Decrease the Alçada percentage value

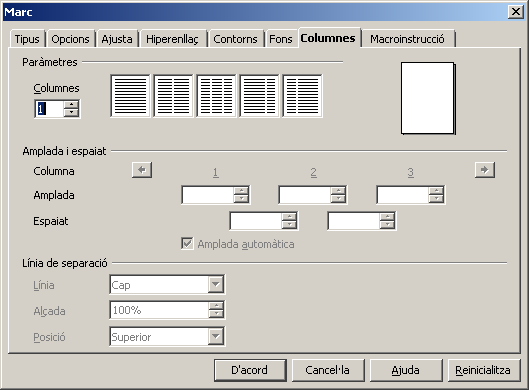[x=216, y=314]
